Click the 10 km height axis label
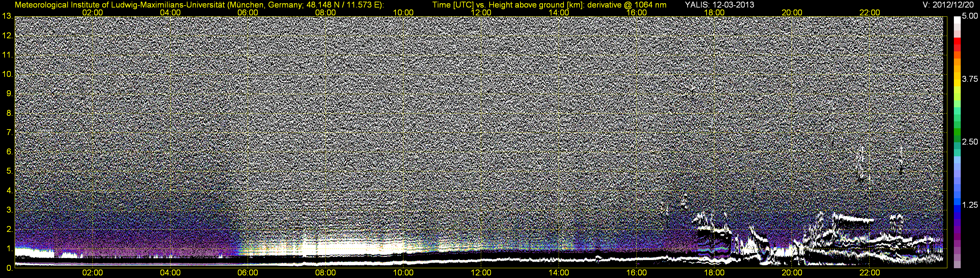 [x=7, y=74]
